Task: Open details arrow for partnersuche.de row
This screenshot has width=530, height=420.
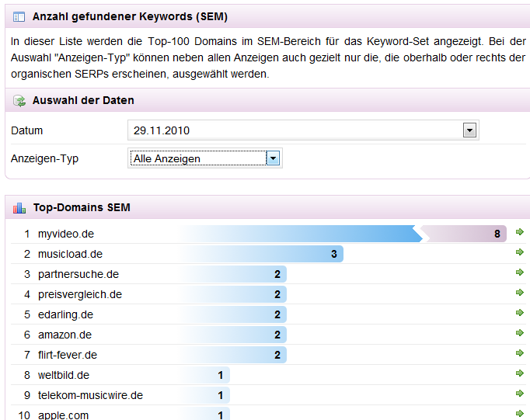Action: pos(520,272)
